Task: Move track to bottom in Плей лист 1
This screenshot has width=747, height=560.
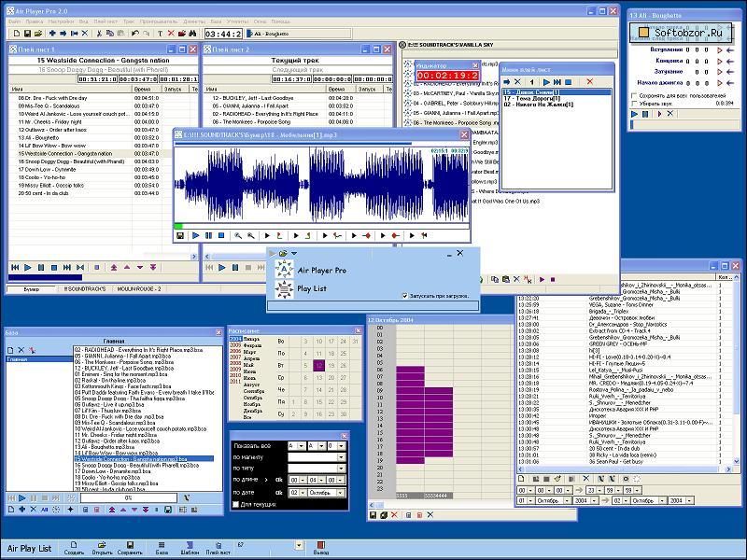Action: (x=153, y=268)
